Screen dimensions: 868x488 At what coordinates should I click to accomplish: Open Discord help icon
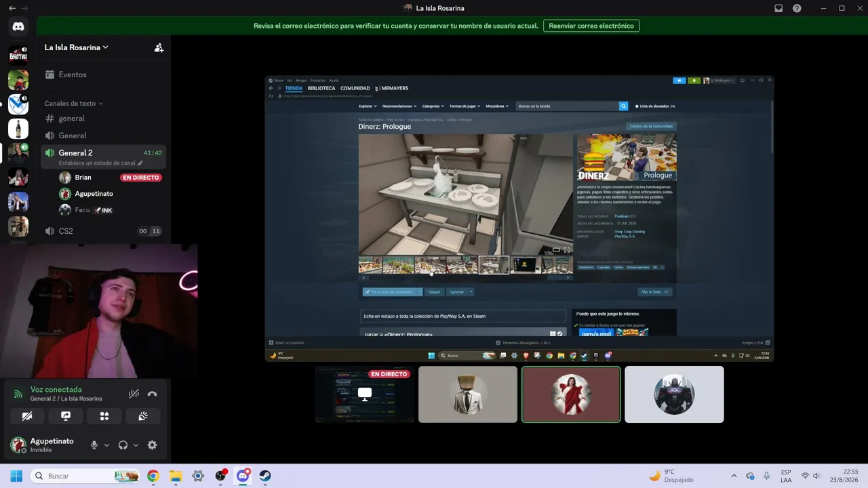(797, 8)
